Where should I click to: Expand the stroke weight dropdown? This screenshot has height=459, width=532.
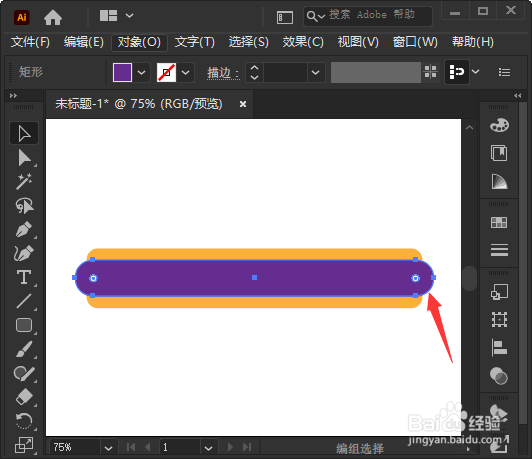coord(316,72)
